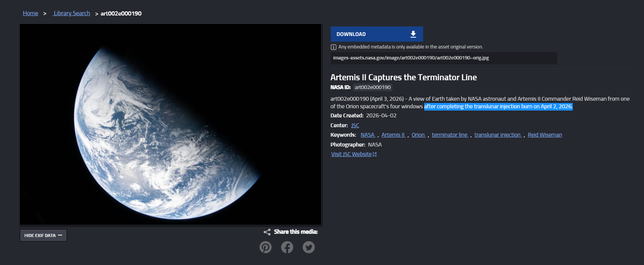This screenshot has height=265, width=644.
Task: Click the Photographer: NASA text
Action: [x=356, y=145]
